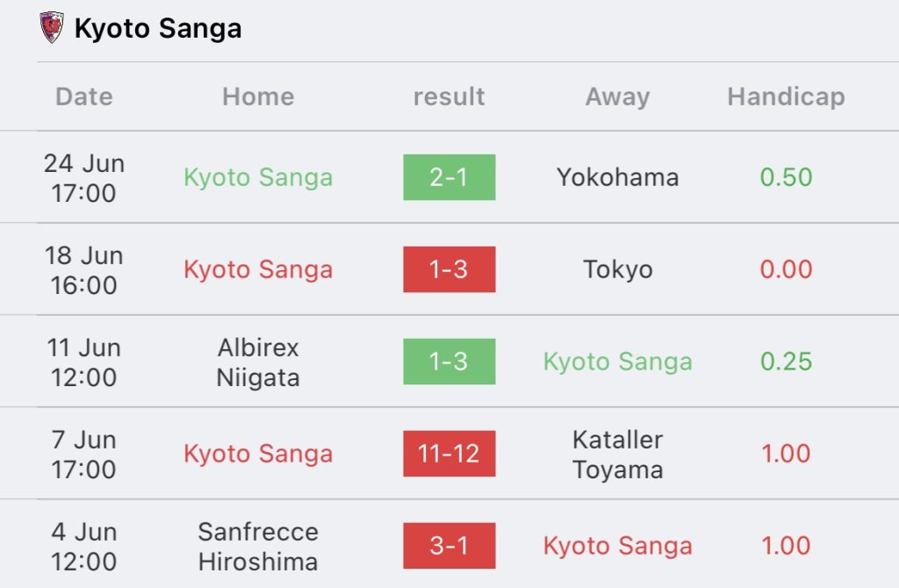
Task: Select the Away column header
Action: tap(617, 97)
